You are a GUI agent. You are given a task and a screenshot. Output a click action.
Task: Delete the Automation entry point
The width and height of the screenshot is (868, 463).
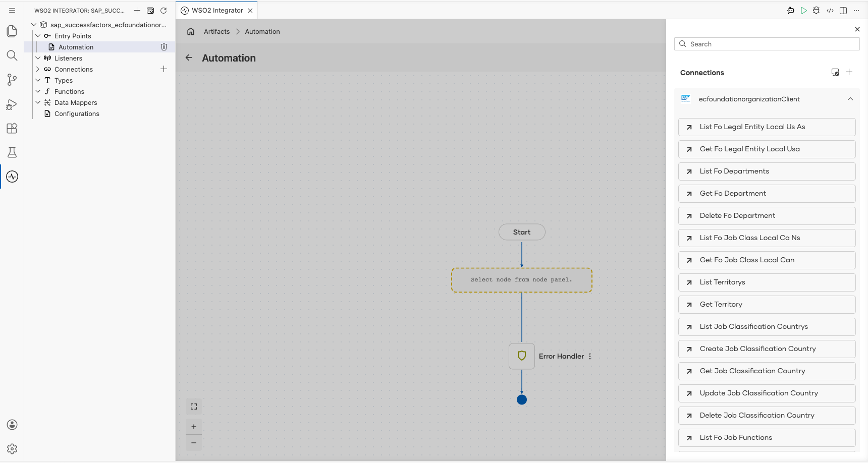(164, 47)
